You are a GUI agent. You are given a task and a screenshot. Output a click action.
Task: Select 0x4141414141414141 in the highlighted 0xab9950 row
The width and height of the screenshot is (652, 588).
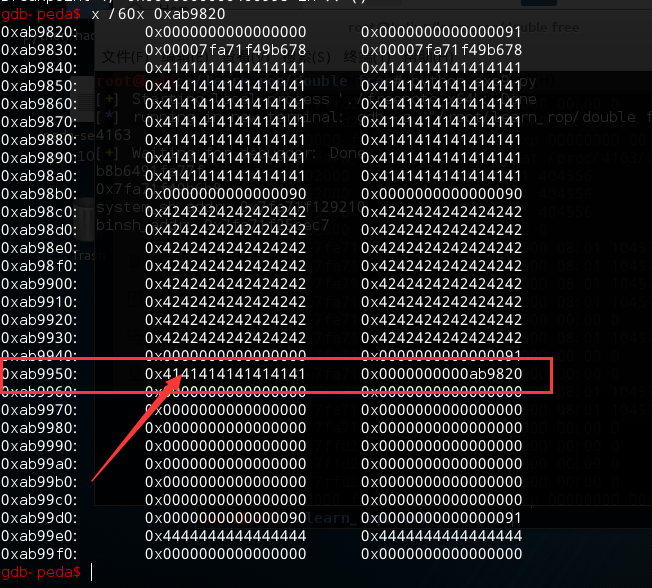[225, 373]
